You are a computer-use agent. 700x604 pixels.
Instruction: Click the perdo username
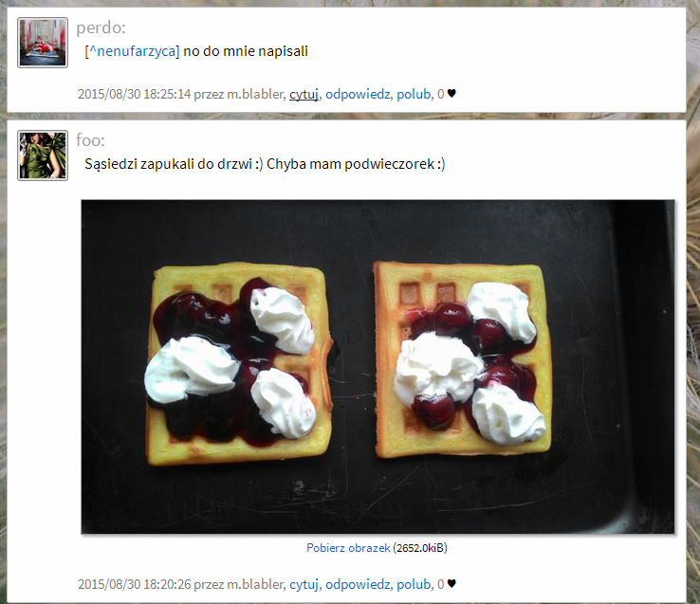pyautogui.click(x=99, y=27)
